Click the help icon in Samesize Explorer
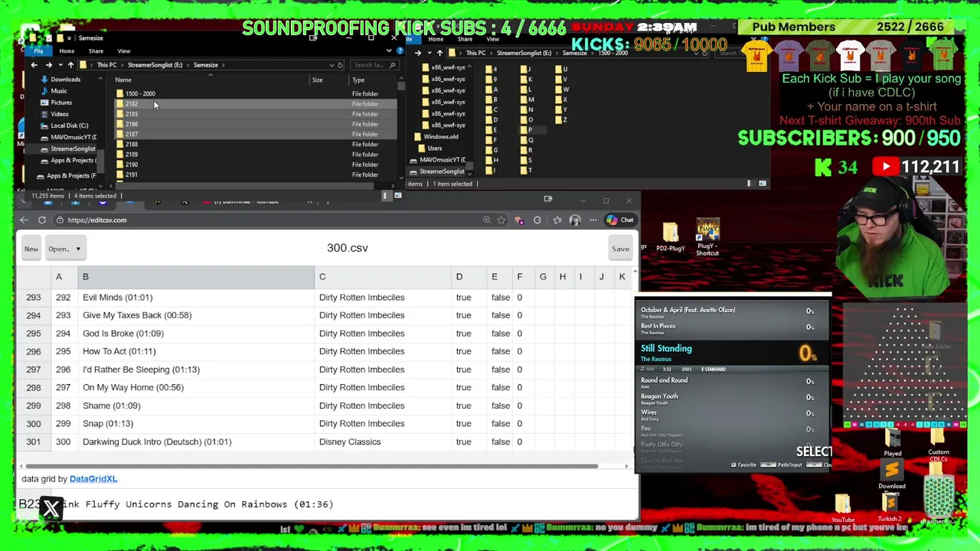 click(400, 51)
